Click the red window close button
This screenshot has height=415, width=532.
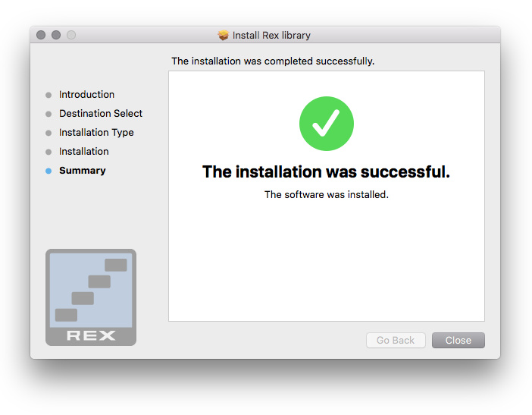tap(41, 35)
